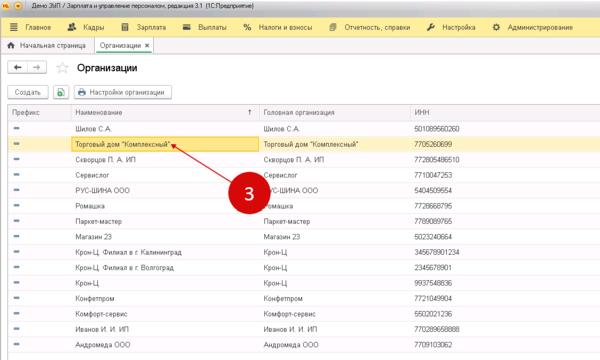Click the copy-organization icon button next to Создать
Screen dimensions: 600x360
[61, 92]
